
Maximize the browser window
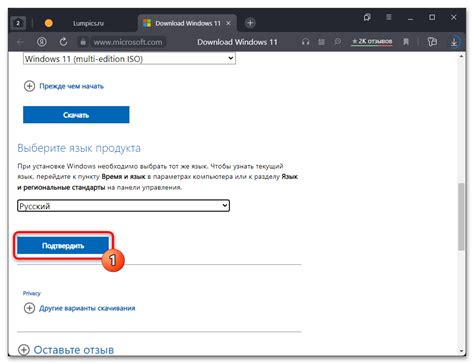click(432, 17)
